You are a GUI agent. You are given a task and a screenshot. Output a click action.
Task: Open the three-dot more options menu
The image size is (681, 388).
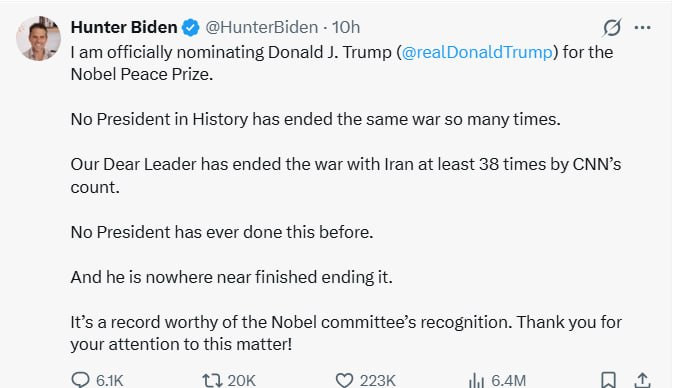pyautogui.click(x=642, y=27)
